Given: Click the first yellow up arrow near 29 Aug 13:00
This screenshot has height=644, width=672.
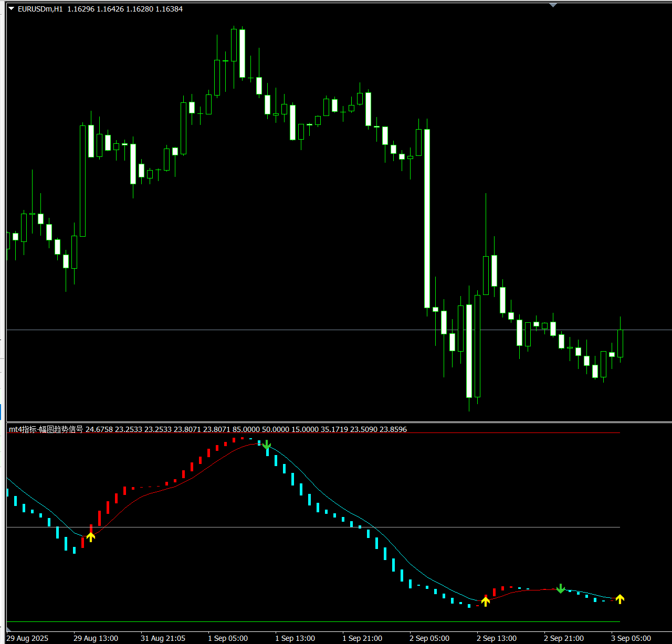Looking at the screenshot, I should 91,536.
